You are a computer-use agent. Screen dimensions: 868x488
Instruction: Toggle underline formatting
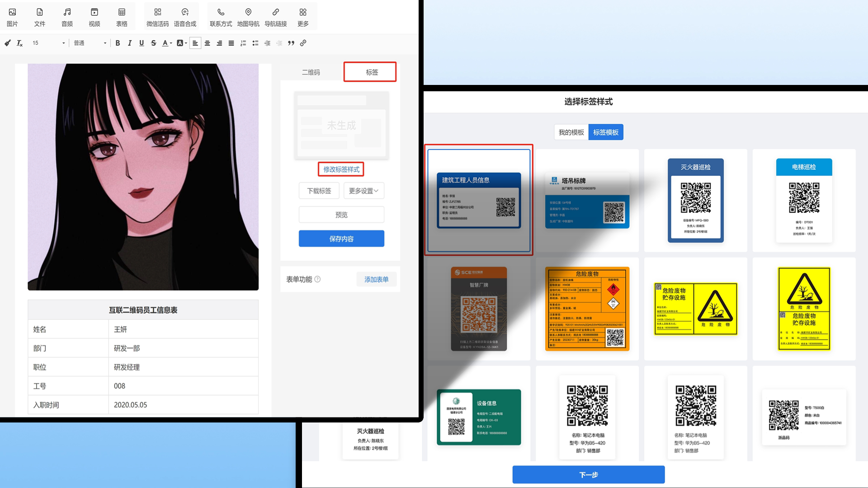point(142,43)
